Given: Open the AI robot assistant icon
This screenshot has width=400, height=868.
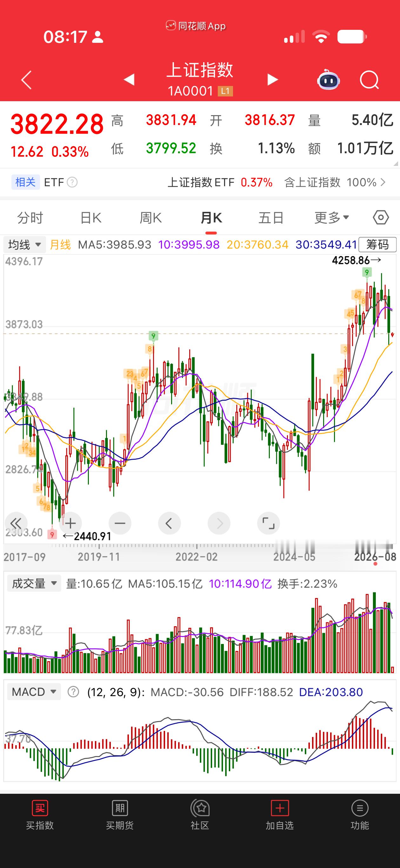Looking at the screenshot, I should point(328,80).
